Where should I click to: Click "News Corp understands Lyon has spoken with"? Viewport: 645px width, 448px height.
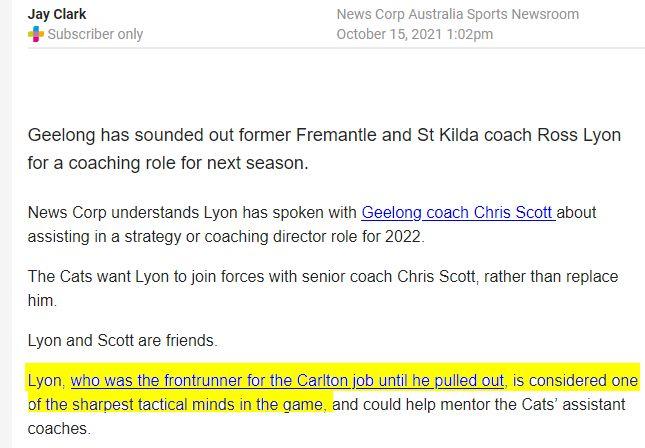click(x=192, y=213)
